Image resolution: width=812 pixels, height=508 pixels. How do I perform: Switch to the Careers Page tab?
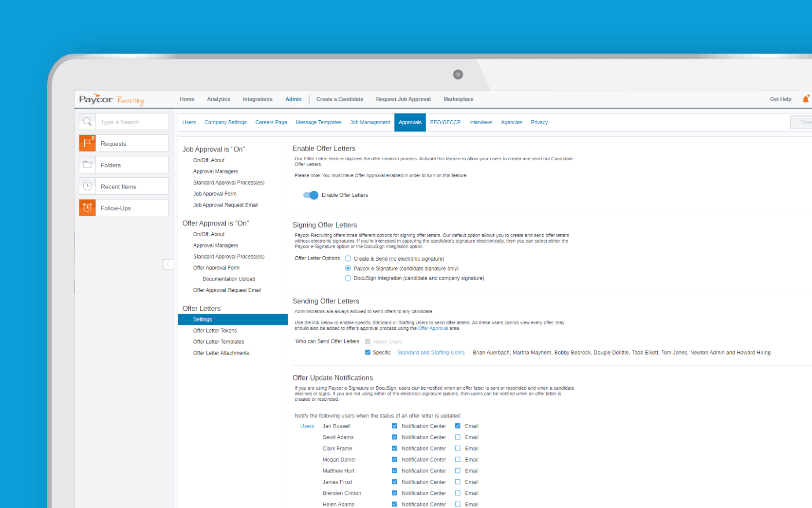point(271,122)
